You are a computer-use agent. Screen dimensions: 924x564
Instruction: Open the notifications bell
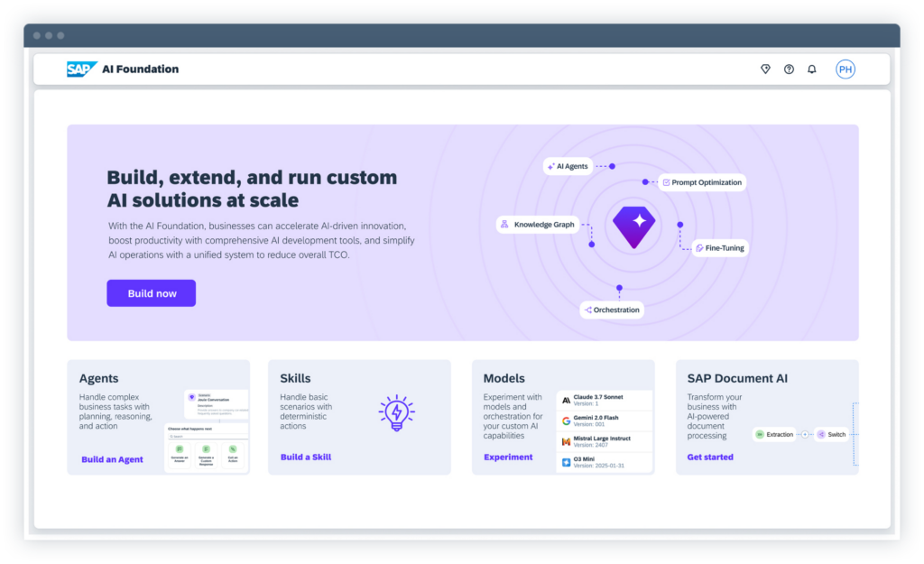pyautogui.click(x=811, y=69)
